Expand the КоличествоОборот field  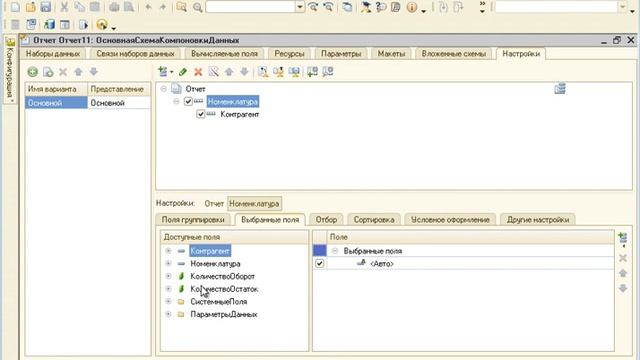pos(168,276)
